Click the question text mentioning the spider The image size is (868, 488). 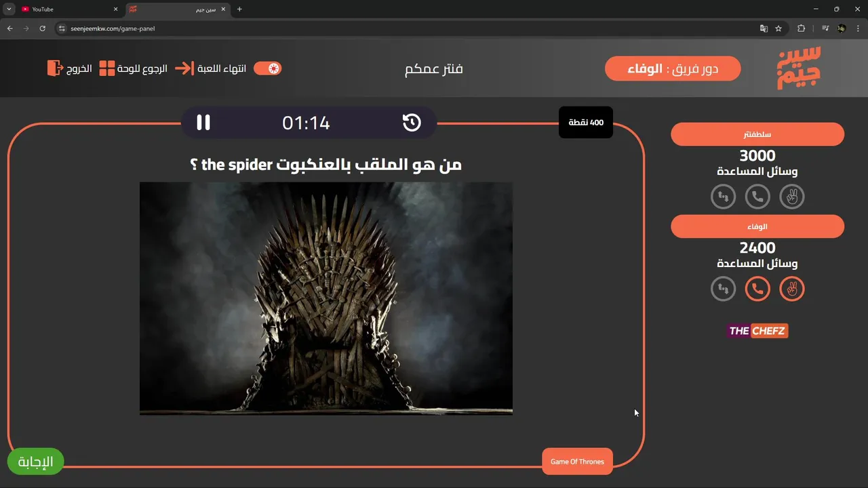[x=326, y=165]
